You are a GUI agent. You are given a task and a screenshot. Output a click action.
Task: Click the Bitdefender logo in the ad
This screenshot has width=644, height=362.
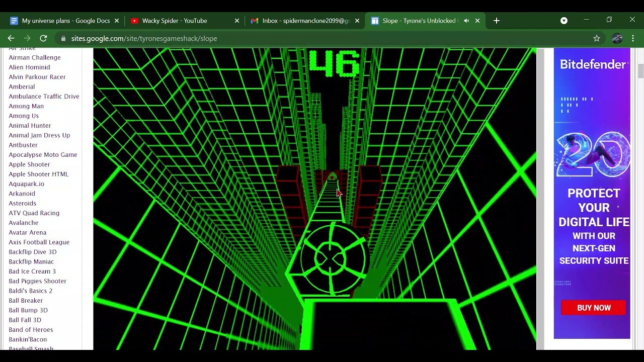pos(593,64)
